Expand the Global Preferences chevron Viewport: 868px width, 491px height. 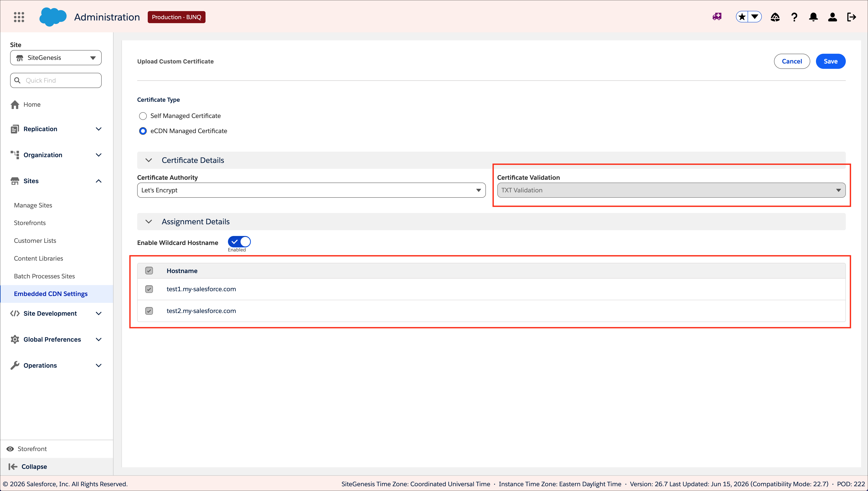click(x=99, y=339)
